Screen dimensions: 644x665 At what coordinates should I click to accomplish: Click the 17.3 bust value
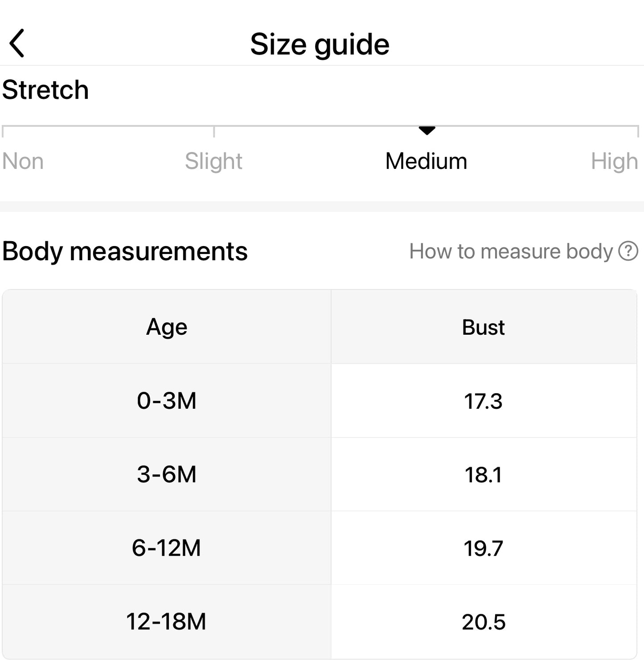click(x=483, y=401)
